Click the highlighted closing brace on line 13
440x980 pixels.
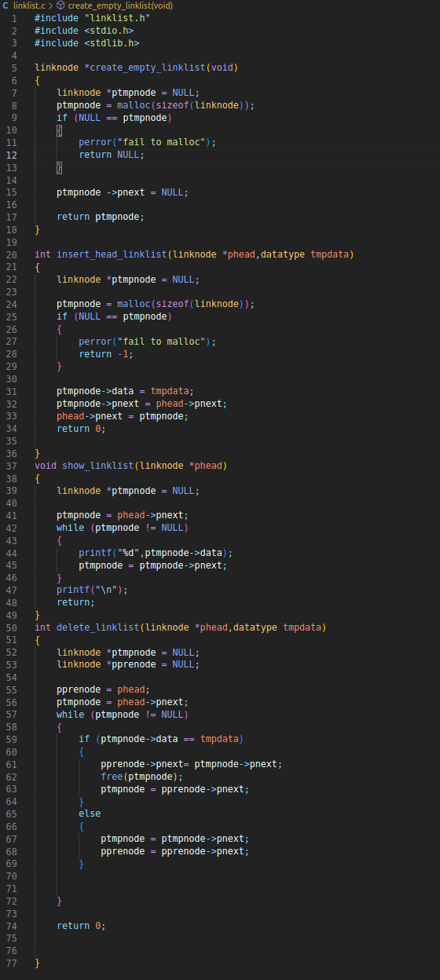pos(59,167)
